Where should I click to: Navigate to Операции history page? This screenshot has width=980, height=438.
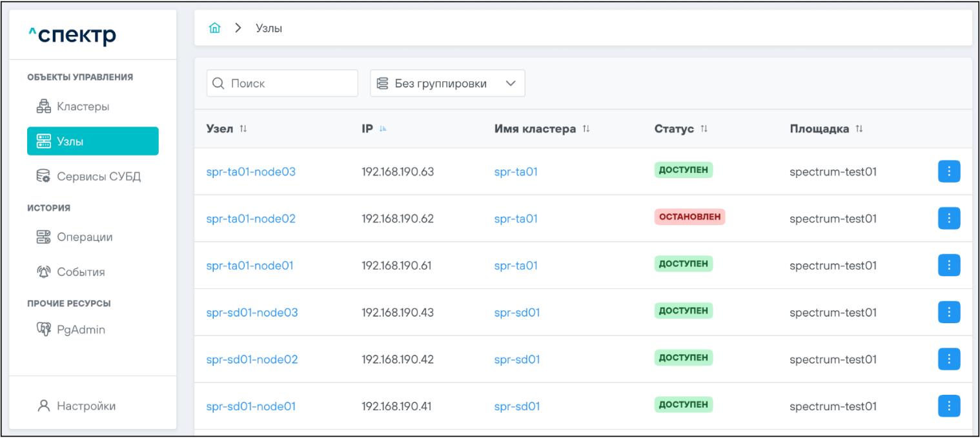(85, 237)
